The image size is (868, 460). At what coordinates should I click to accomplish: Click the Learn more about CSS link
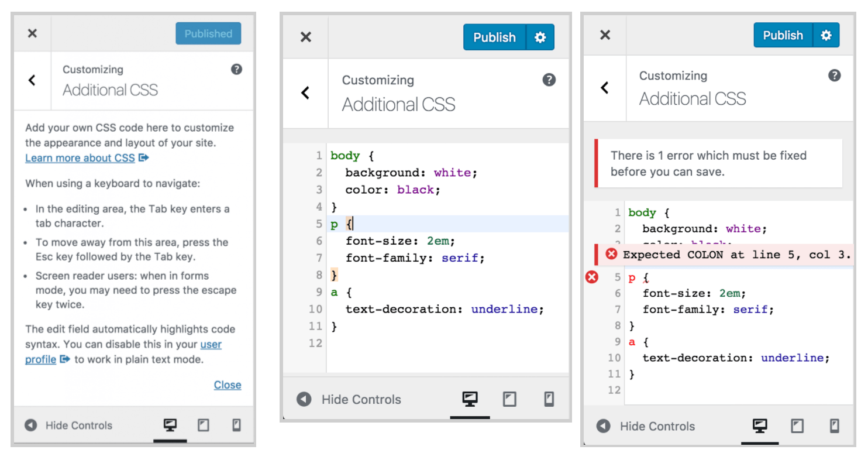[80, 158]
